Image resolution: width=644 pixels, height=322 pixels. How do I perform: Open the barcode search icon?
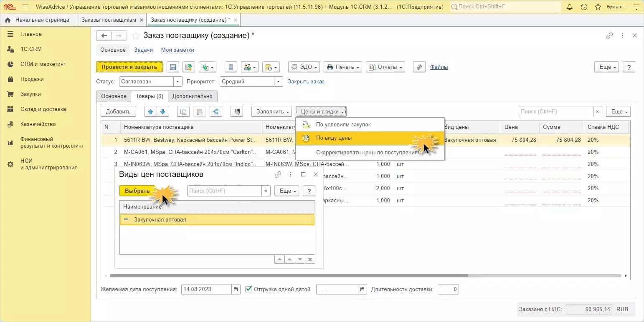tap(237, 111)
